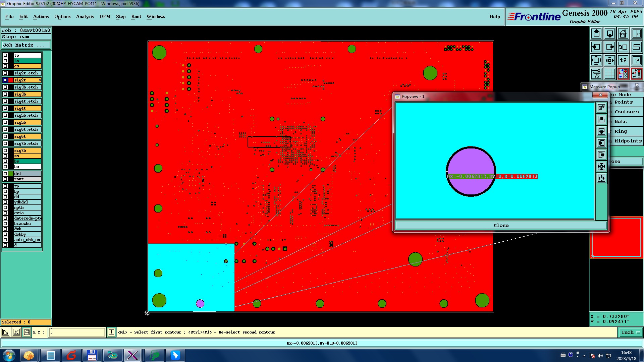Click the Home view icon

[x=623, y=34]
